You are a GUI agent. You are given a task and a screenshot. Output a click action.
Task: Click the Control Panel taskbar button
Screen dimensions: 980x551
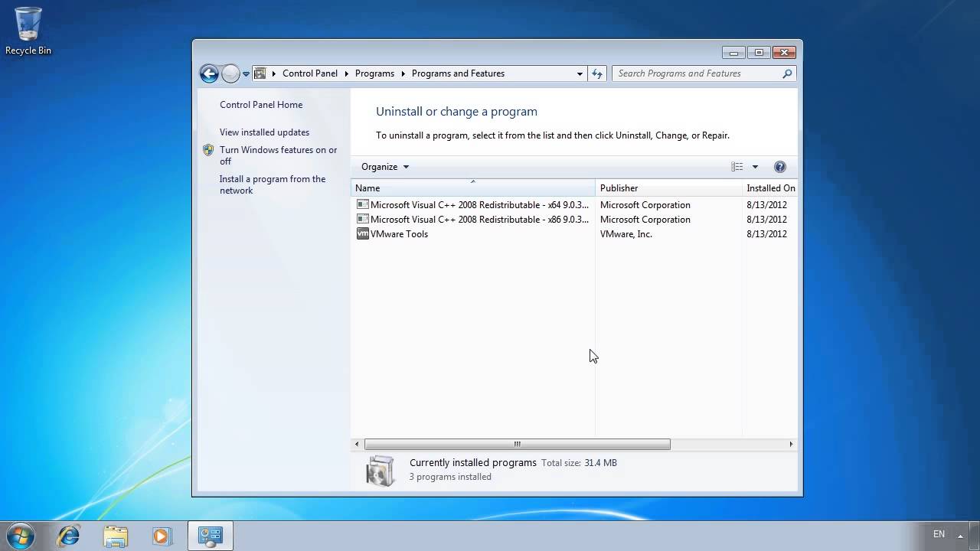tap(210, 536)
